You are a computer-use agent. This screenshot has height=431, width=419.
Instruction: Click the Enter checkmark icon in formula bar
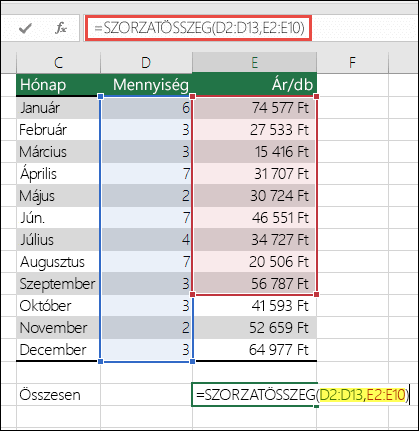coord(25,28)
